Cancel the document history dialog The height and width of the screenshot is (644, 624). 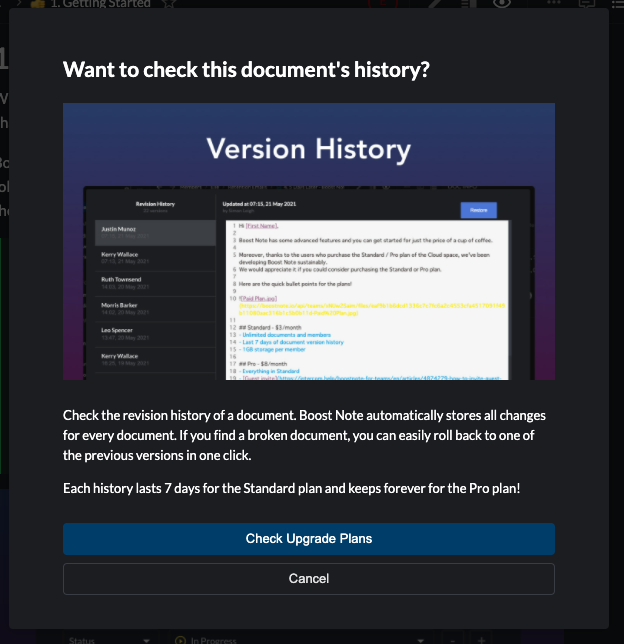click(309, 578)
